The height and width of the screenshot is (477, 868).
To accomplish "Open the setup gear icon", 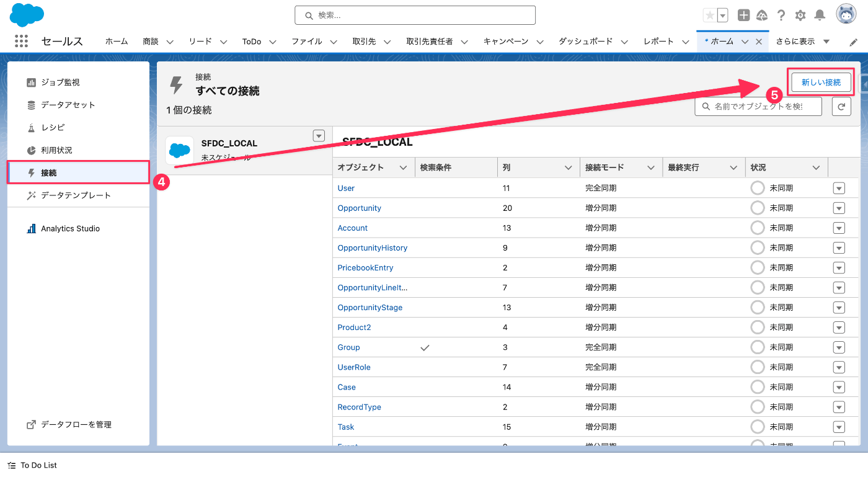I will (800, 16).
